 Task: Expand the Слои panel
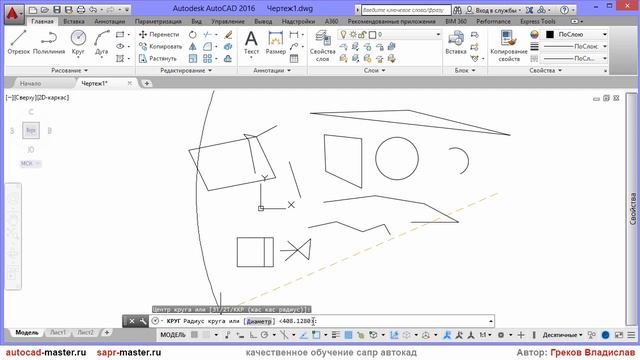374,70
